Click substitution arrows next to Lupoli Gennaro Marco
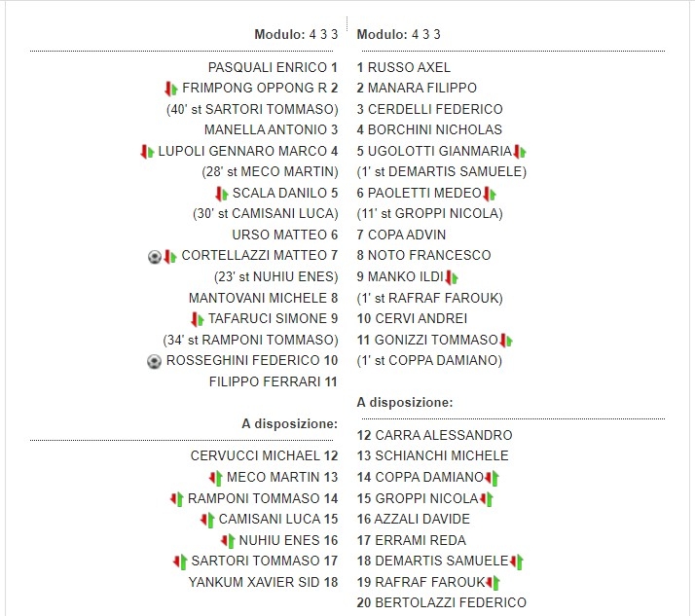Image resolution: width=695 pixels, height=616 pixels. (147, 152)
